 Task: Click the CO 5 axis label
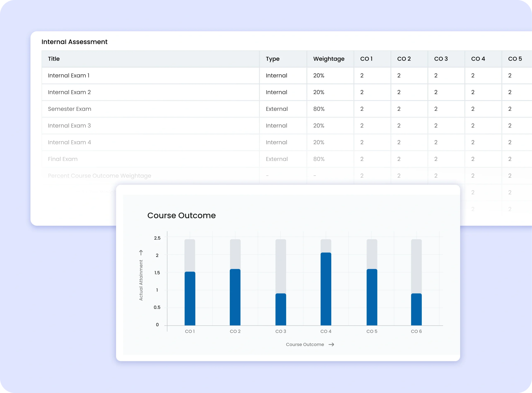tap(372, 331)
